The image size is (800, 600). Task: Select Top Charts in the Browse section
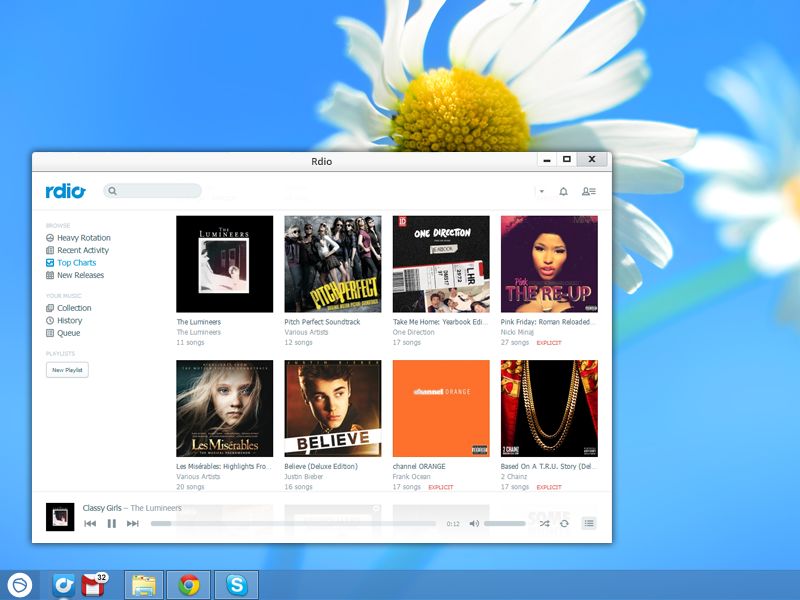pyautogui.click(x=71, y=263)
